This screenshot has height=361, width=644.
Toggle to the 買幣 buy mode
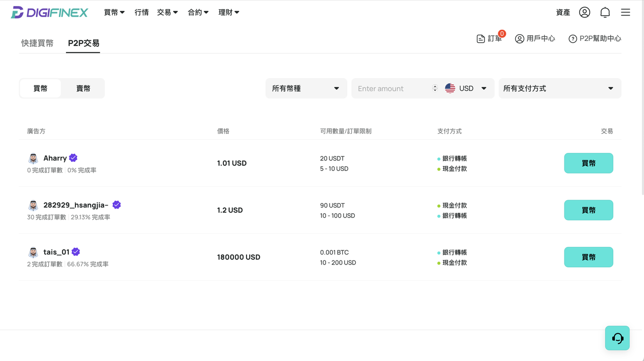tap(40, 88)
